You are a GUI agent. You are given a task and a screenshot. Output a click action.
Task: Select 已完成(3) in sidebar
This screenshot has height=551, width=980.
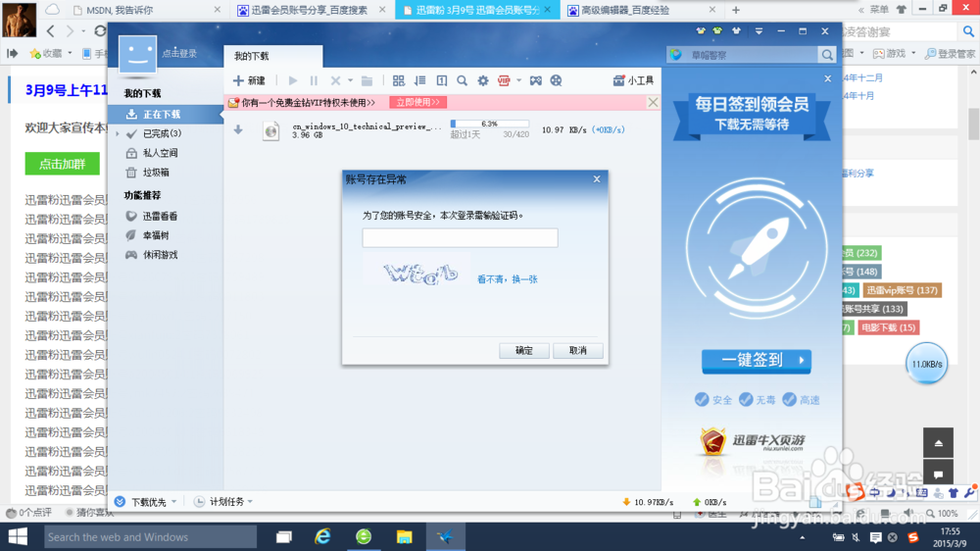162,134
